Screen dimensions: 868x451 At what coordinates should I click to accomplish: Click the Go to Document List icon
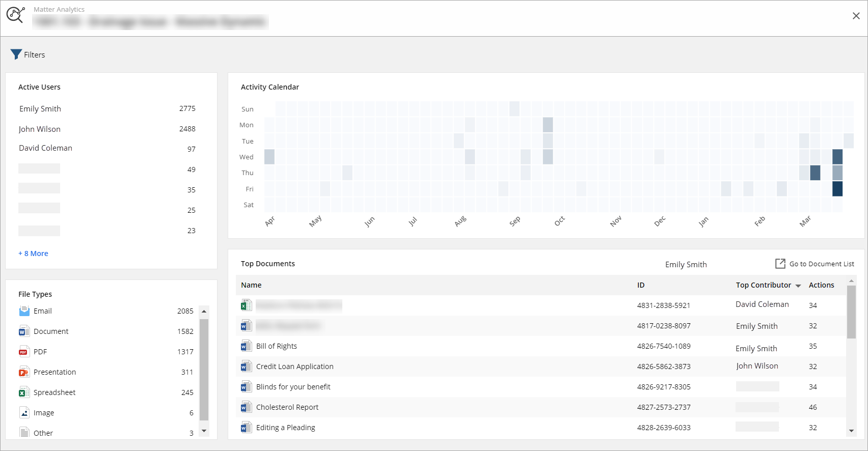pyautogui.click(x=780, y=264)
